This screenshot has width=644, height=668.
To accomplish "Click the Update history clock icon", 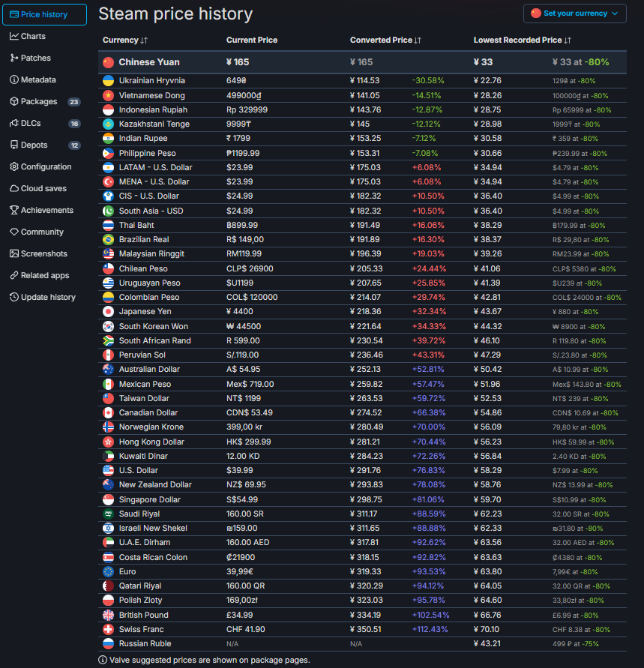I will (14, 297).
